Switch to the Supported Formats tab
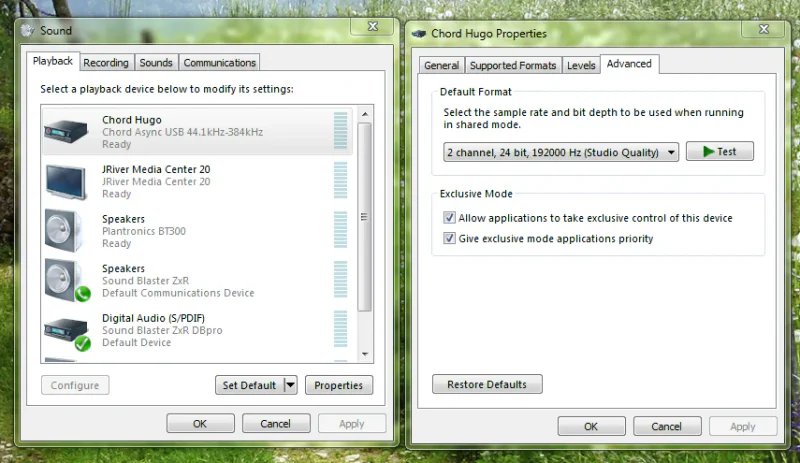 [x=513, y=65]
